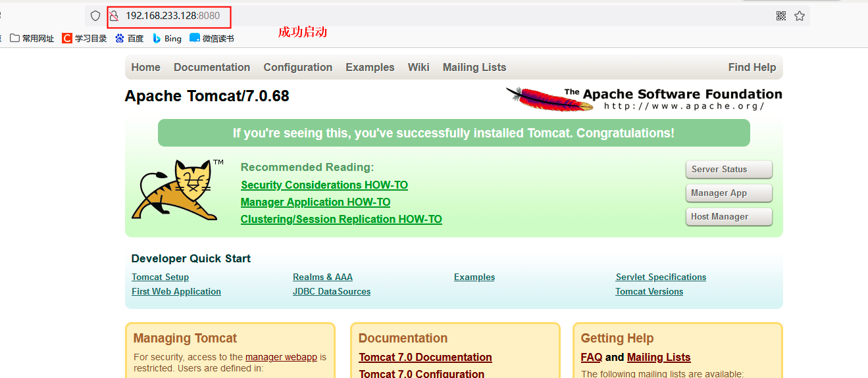
Task: Click the Apache Software Foundation feather logo
Action: click(x=644, y=99)
